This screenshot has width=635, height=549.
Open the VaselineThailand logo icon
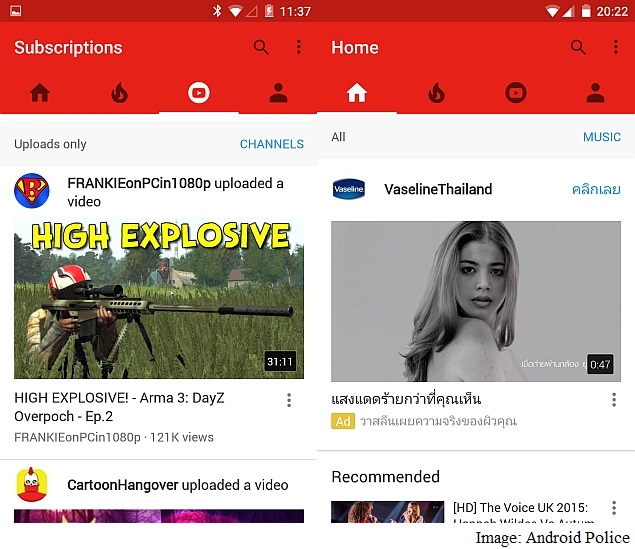(x=349, y=189)
